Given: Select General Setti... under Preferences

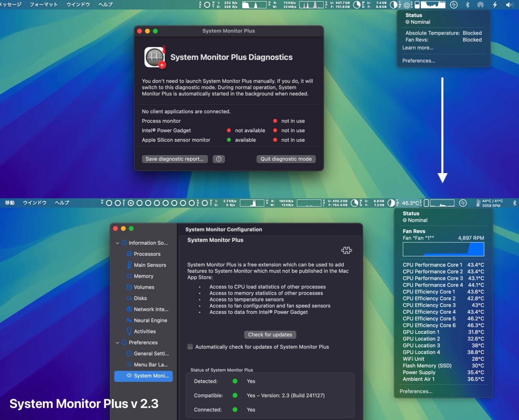Looking at the screenshot, I should [x=148, y=354].
